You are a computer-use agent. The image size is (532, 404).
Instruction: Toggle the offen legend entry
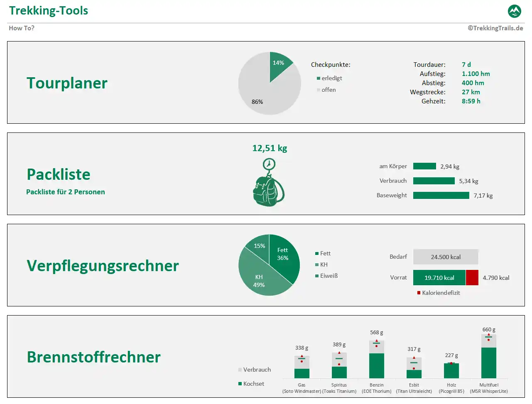click(x=318, y=90)
